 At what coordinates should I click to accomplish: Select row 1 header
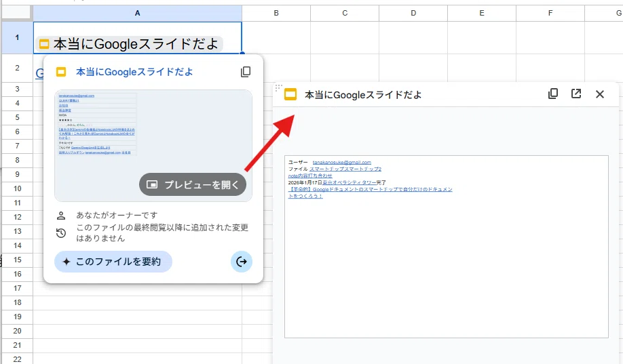pyautogui.click(x=17, y=38)
